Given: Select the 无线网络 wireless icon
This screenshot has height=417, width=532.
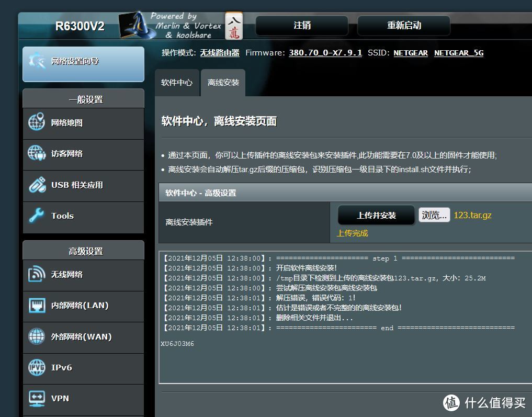Looking at the screenshot, I should tap(36, 275).
